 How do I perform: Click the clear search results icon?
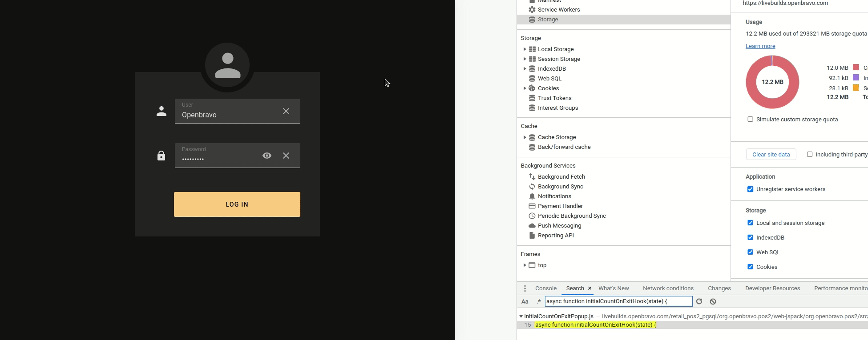(x=713, y=301)
